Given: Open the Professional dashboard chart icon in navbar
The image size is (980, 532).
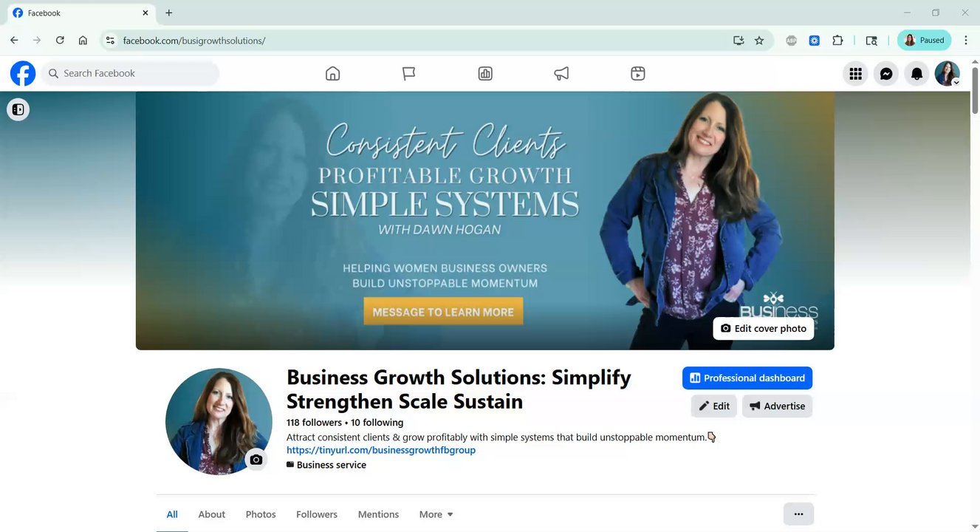Looking at the screenshot, I should [x=485, y=73].
